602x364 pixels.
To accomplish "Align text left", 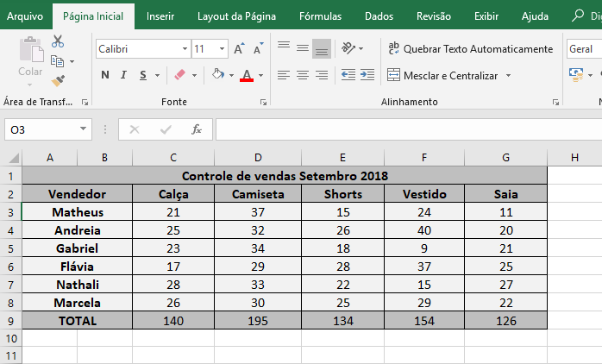I will click(284, 75).
